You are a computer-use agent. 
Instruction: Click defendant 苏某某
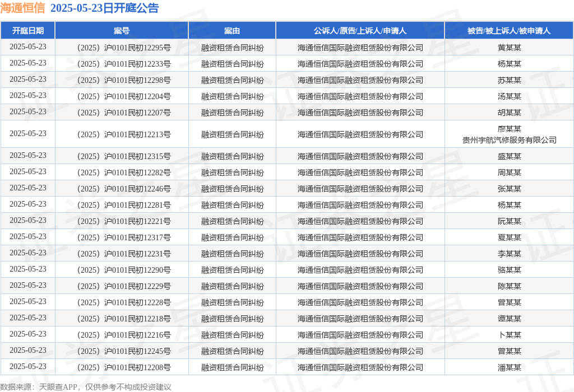click(x=509, y=80)
